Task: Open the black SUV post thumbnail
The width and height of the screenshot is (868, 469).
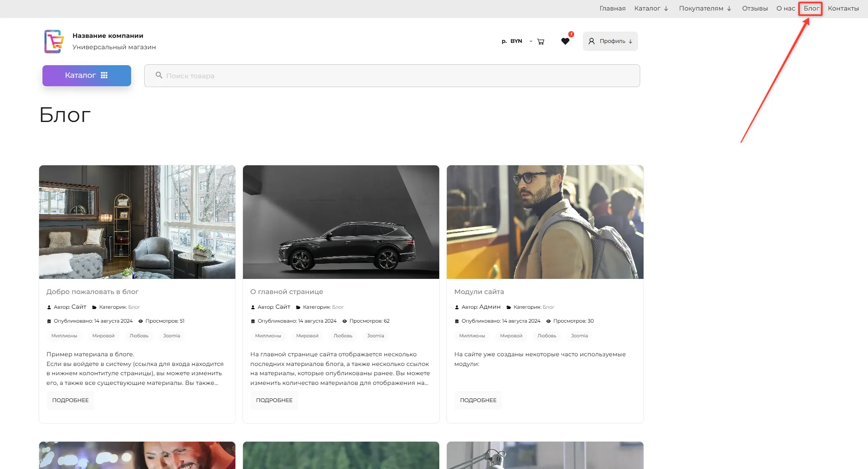Action: point(341,222)
